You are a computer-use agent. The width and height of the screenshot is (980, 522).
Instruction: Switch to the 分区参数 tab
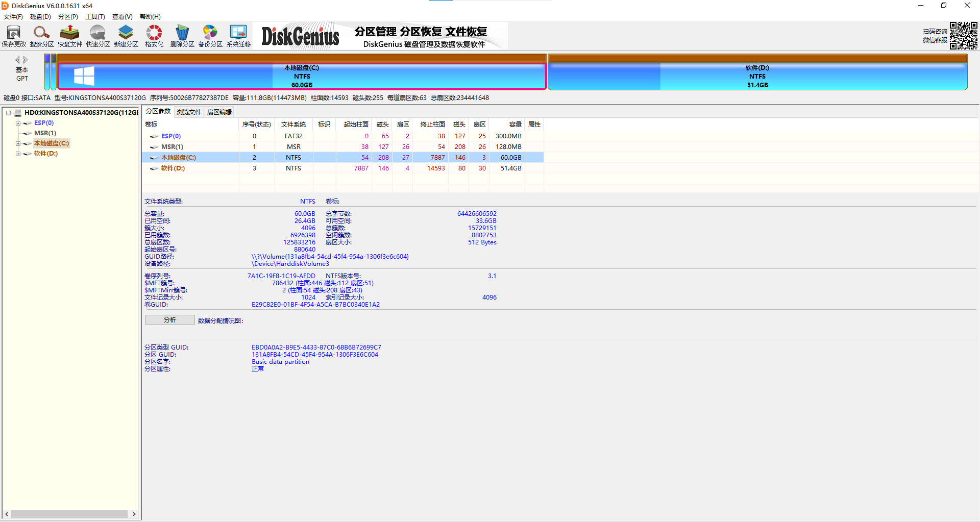(x=158, y=111)
